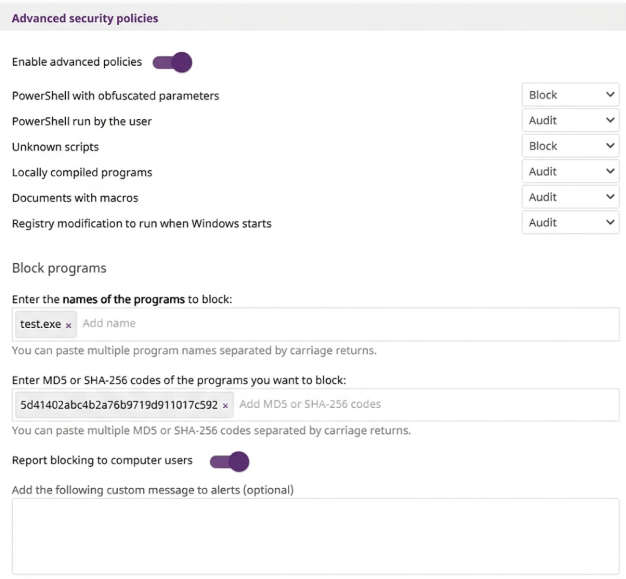Select the test.exe program tag
The width and height of the screenshot is (626, 579).
40,325
